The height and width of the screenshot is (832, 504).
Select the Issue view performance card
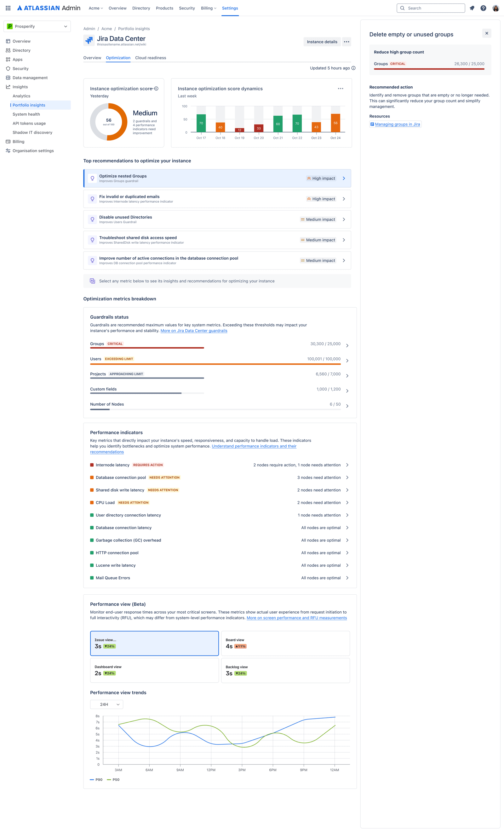click(x=154, y=643)
